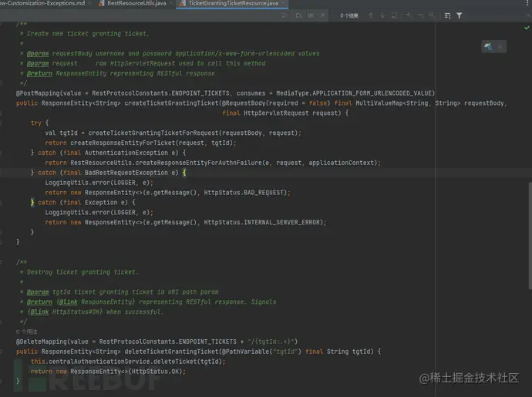Go to next occurrence arrow
Viewport: 532px width, 397px height.
pyautogui.click(x=382, y=15)
